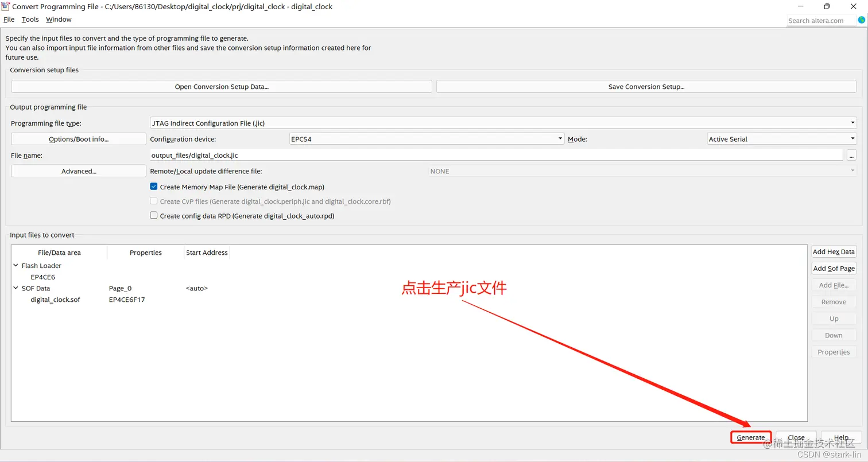Maximize the Convert Programming File window
Image resolution: width=868 pixels, height=462 pixels.
[826, 6]
